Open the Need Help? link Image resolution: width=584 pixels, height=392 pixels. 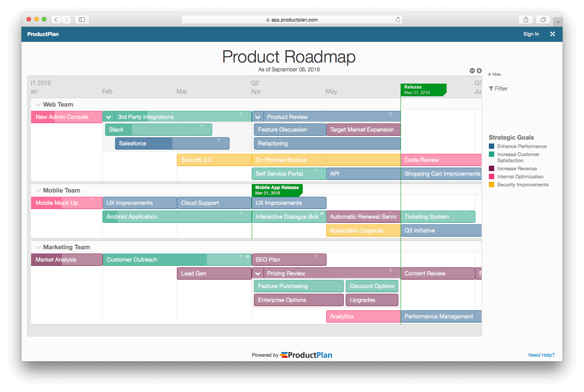click(x=541, y=355)
